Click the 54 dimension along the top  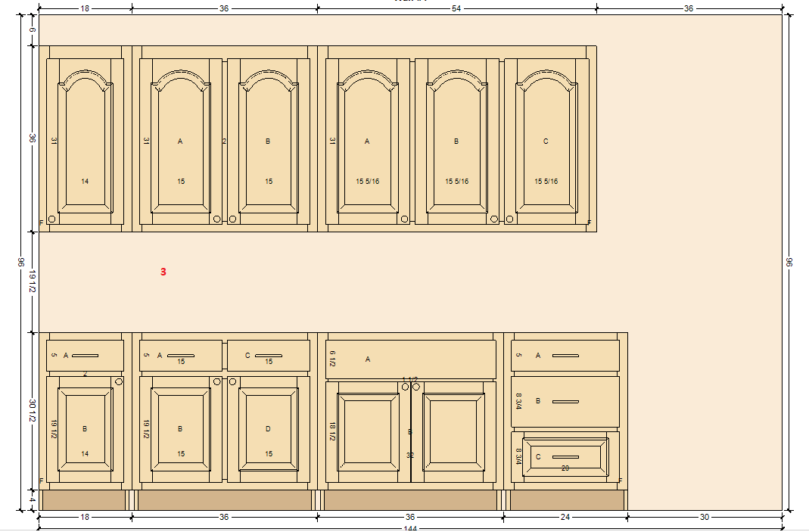point(456,8)
